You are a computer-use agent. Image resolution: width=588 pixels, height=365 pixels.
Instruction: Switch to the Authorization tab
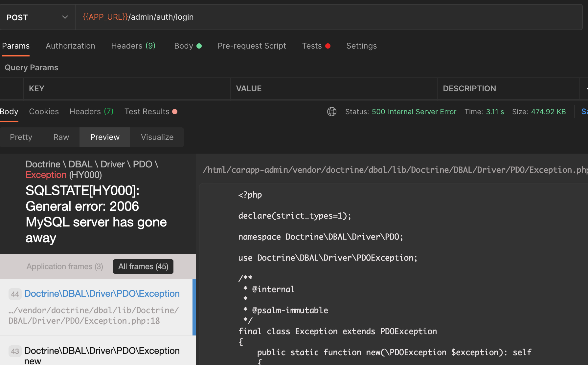(70, 46)
